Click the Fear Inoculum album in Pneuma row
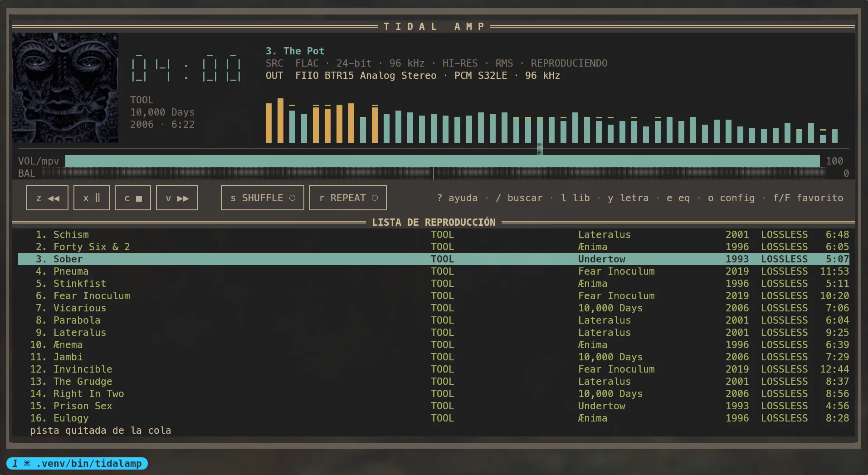The height and width of the screenshot is (475, 868). click(616, 271)
